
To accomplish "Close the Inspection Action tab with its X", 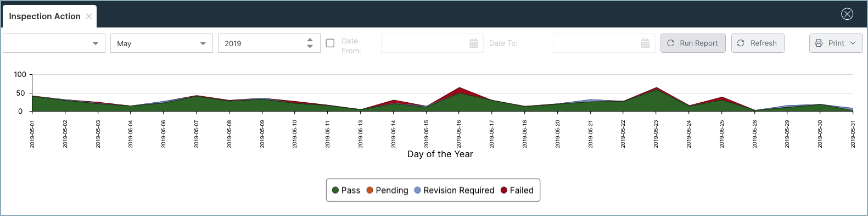I will (x=89, y=16).
